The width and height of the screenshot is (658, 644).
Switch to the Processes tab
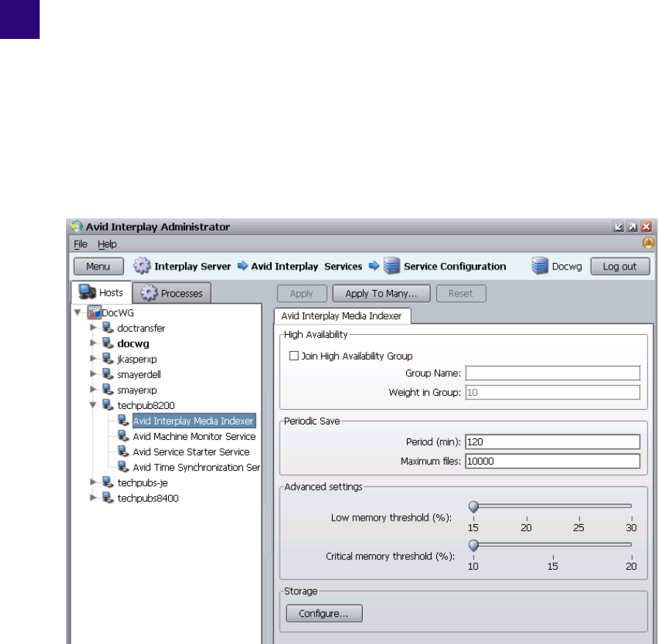point(172,293)
